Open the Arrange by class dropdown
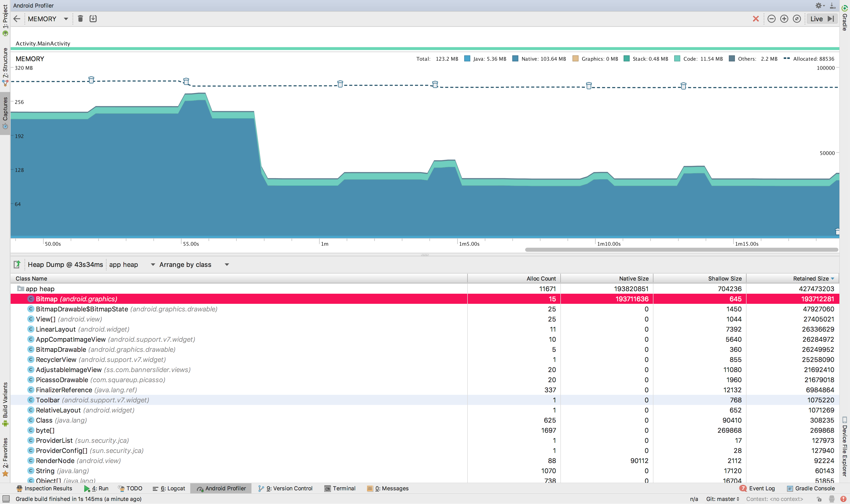Image resolution: width=850 pixels, height=504 pixels. [x=194, y=265]
